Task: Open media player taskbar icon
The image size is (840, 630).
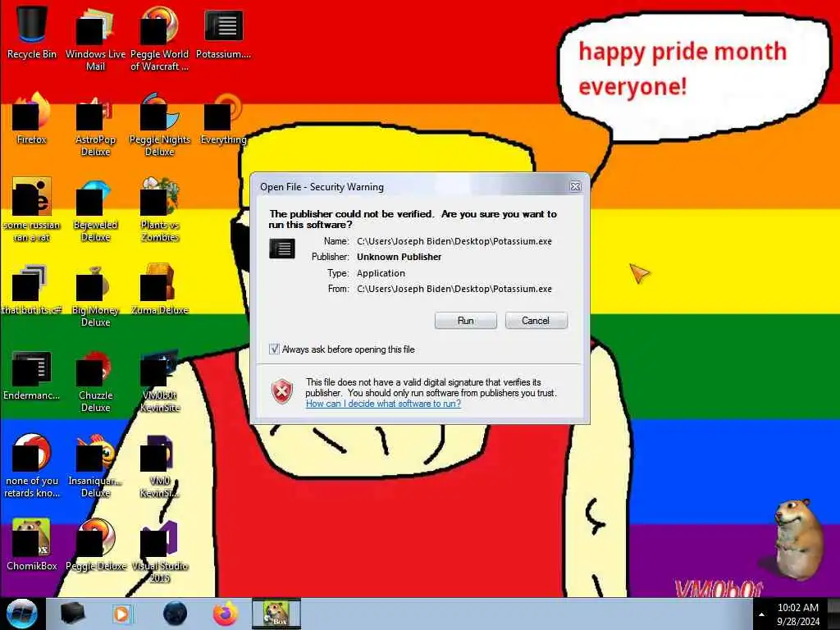Action: click(122, 614)
